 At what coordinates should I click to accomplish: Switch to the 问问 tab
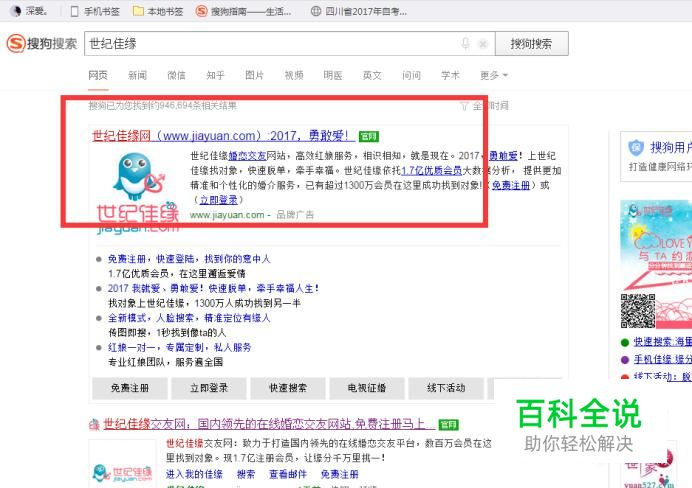click(411, 75)
